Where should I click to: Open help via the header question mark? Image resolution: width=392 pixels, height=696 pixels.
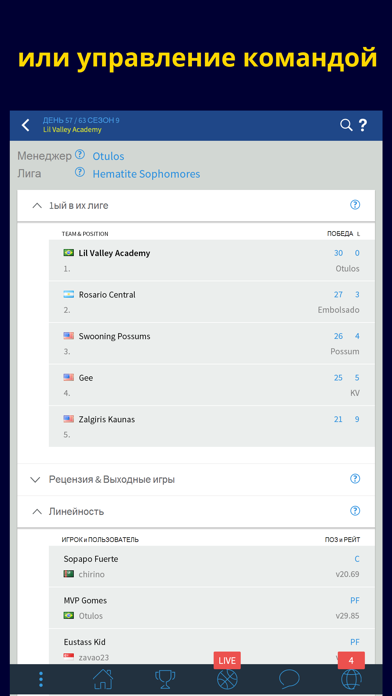[363, 125]
